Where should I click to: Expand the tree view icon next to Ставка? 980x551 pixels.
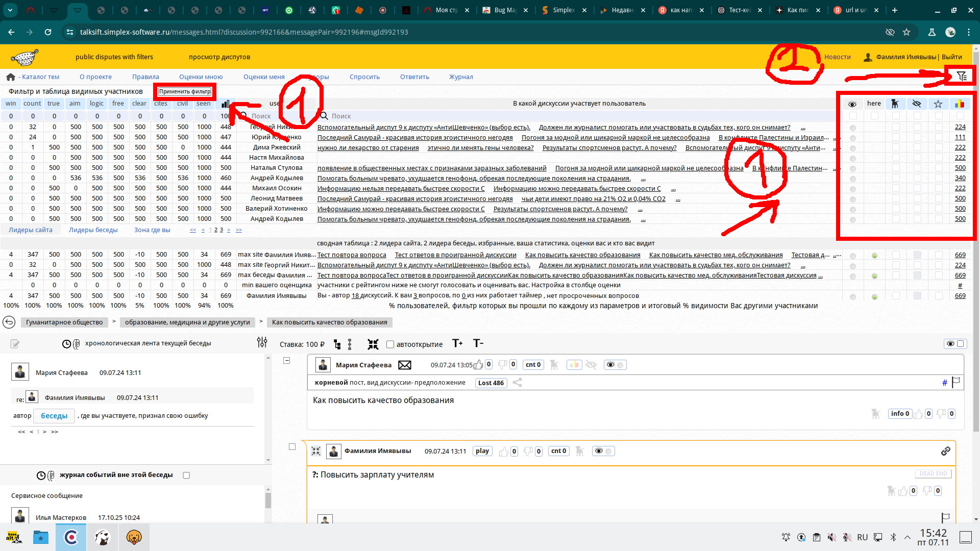(337, 344)
